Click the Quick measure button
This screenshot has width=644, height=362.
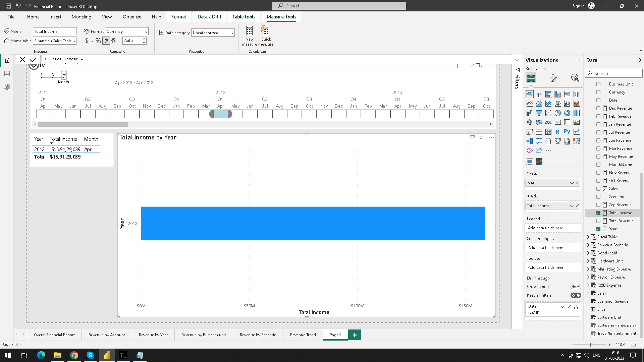tap(266, 36)
